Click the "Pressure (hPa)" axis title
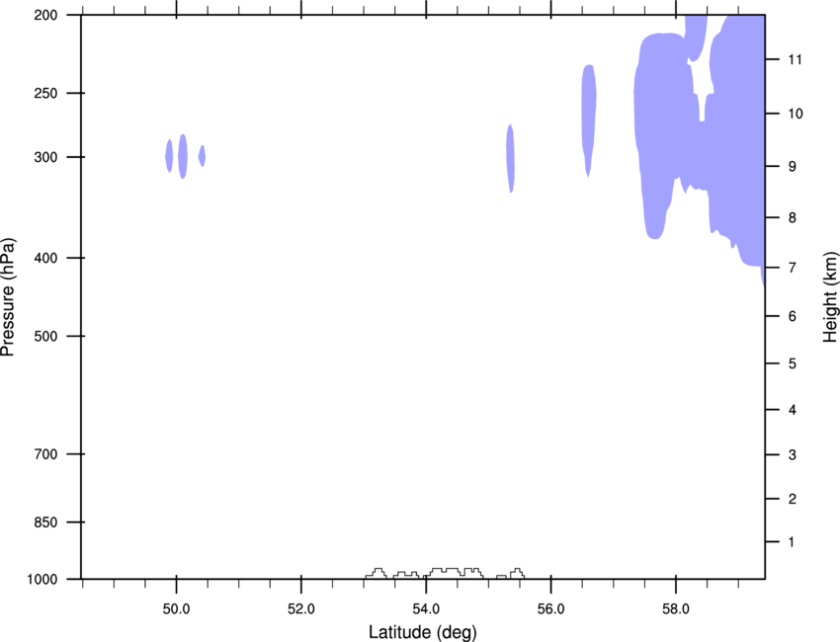The height and width of the screenshot is (642, 840). [8, 297]
